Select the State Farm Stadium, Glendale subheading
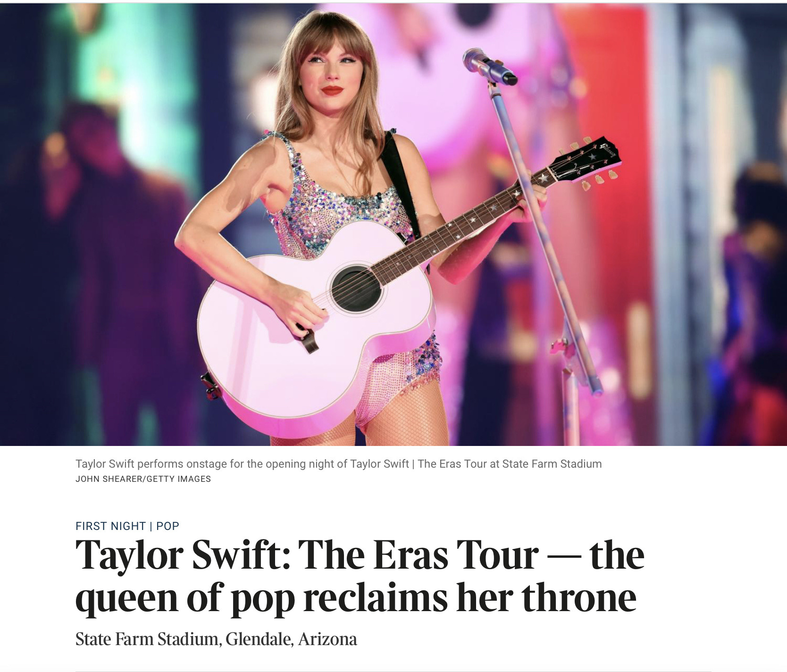The height and width of the screenshot is (672, 787). (x=216, y=639)
